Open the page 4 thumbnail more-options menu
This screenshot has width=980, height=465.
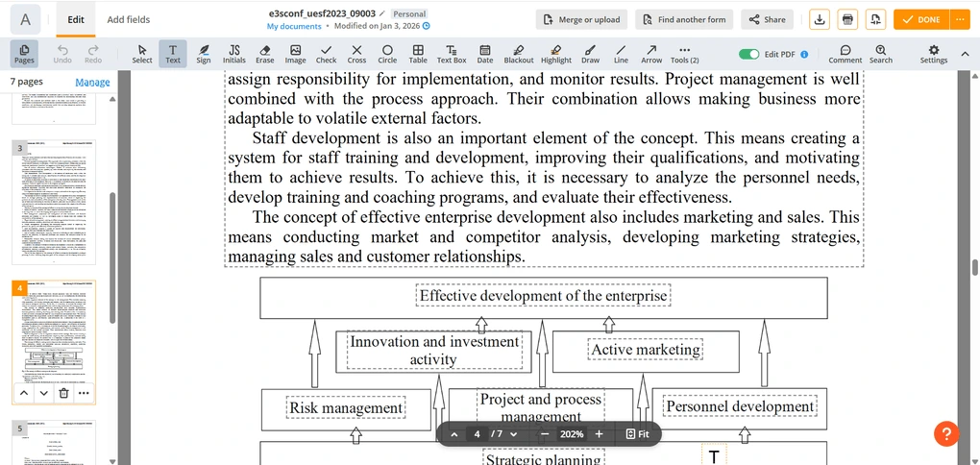coord(84,393)
